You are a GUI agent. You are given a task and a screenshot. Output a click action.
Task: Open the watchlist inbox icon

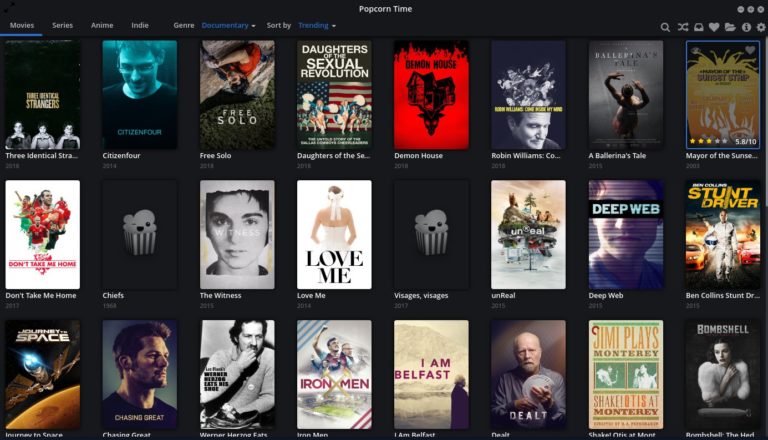[698, 27]
